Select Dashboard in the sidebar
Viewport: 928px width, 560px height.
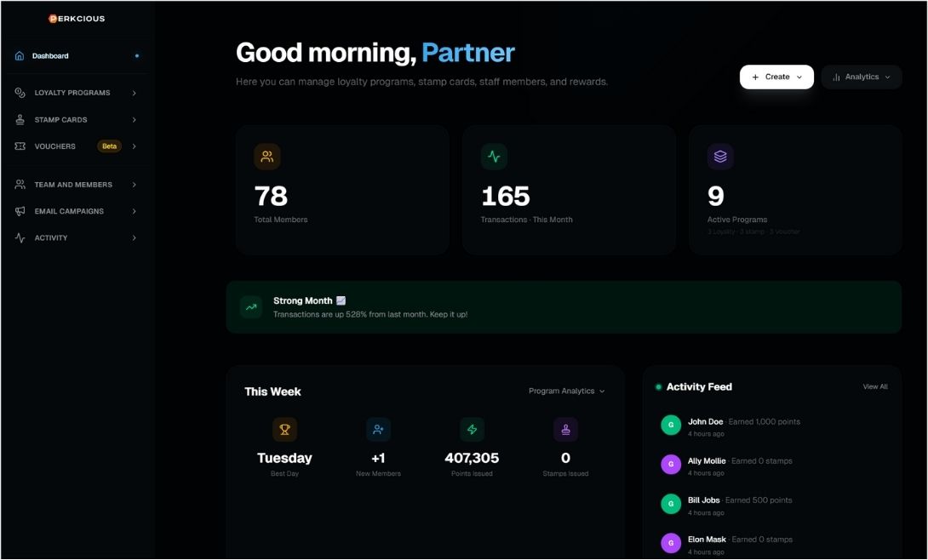[x=49, y=54]
